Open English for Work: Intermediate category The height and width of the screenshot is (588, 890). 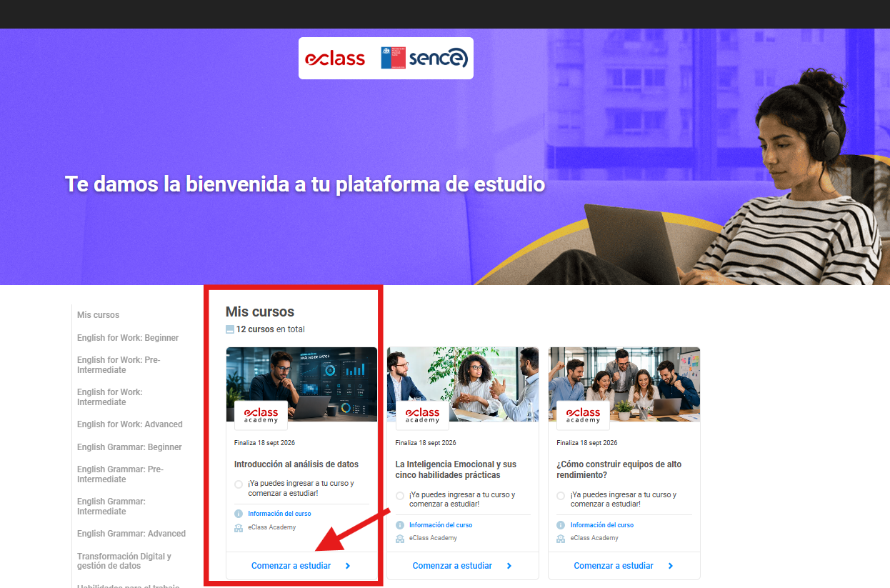[110, 397]
